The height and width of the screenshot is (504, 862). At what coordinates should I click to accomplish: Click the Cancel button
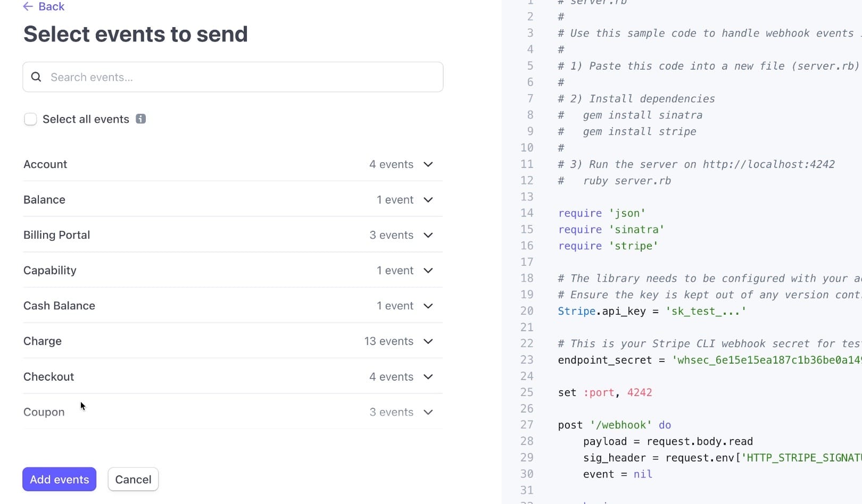point(132,479)
